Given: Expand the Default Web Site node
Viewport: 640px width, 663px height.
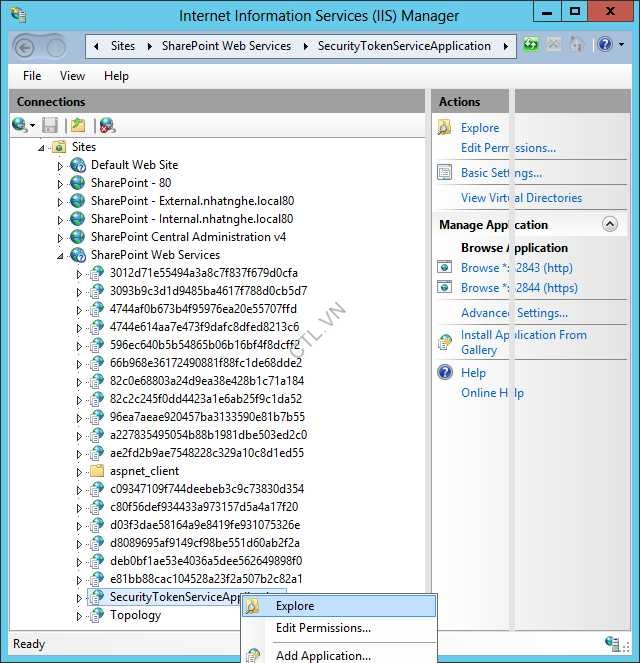Looking at the screenshot, I should tap(60, 166).
